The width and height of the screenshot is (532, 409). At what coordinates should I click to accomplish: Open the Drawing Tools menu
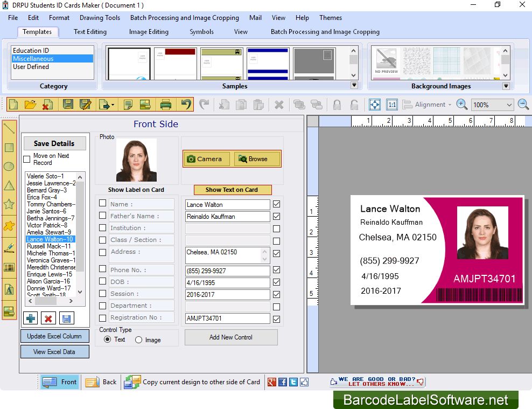[100, 18]
